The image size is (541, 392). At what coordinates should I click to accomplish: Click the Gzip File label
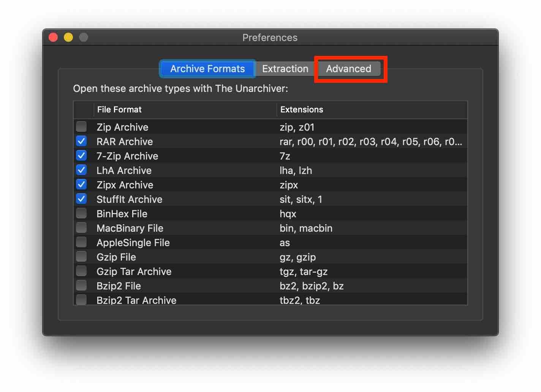(116, 257)
